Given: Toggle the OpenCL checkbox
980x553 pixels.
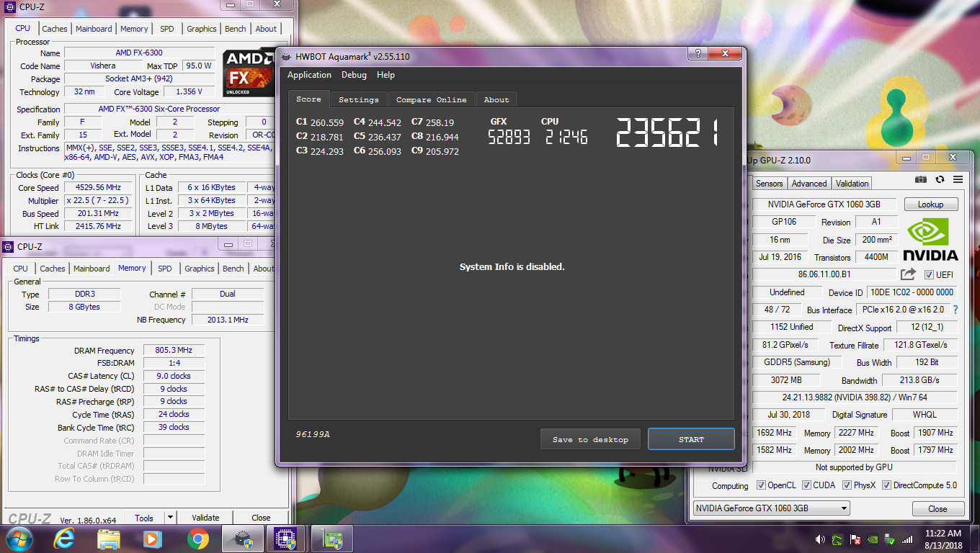Looking at the screenshot, I should tap(761, 485).
